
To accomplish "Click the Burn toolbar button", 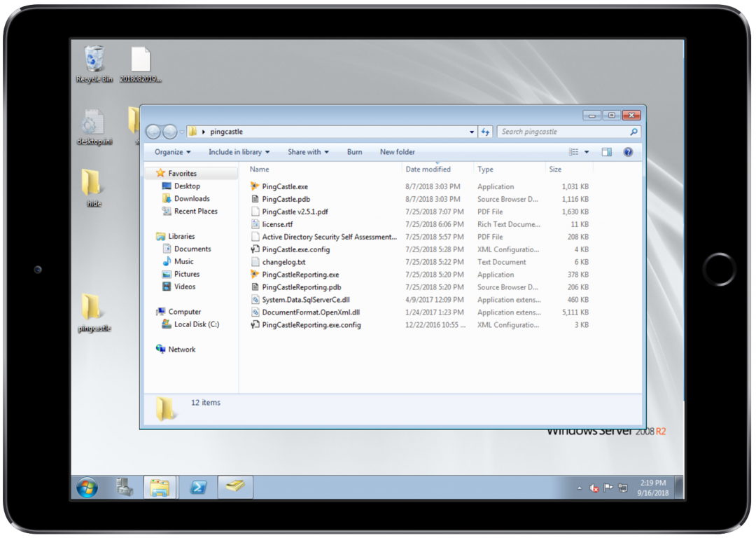I will (x=355, y=152).
